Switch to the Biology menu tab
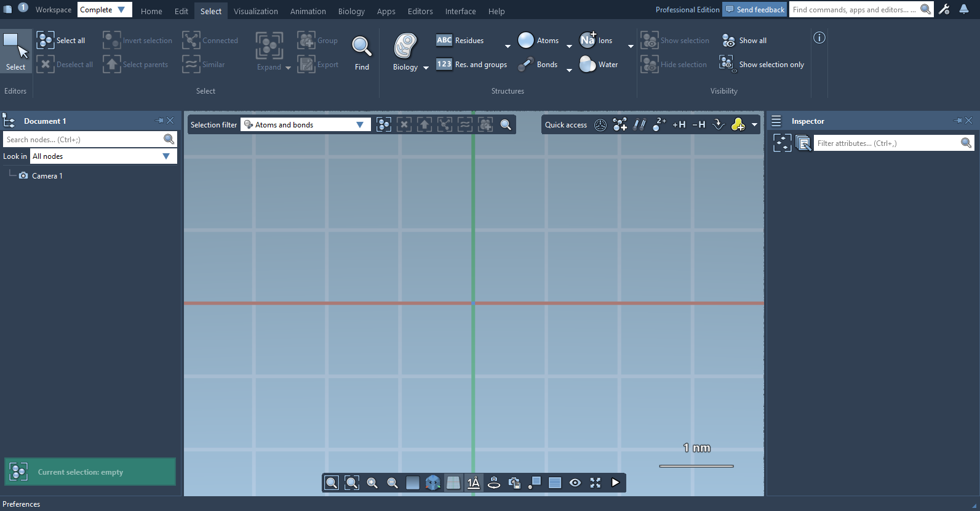This screenshot has height=511, width=980. (351, 11)
